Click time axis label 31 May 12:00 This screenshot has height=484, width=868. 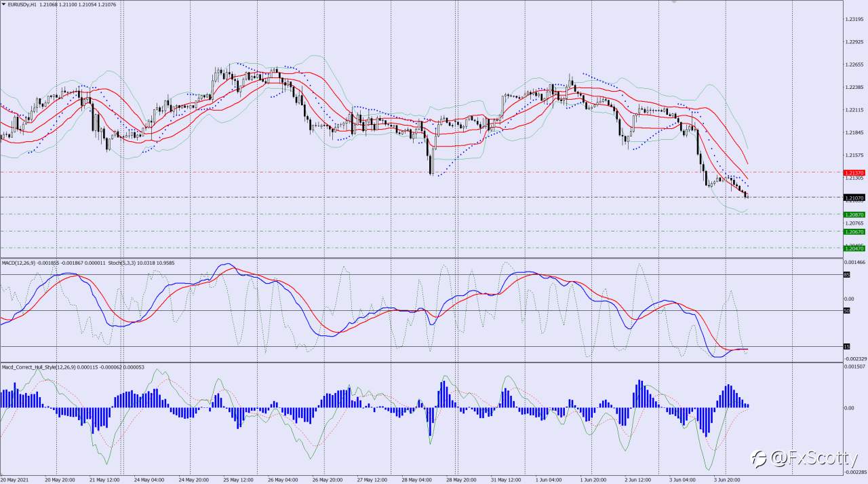507,480
